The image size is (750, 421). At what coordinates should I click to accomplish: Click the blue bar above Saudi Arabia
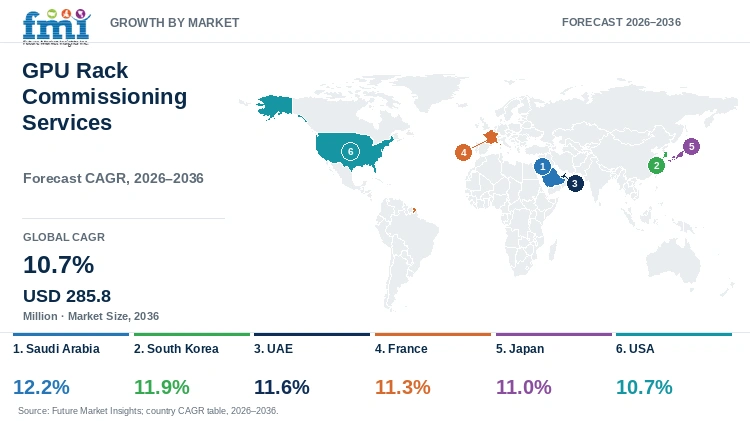[71, 334]
